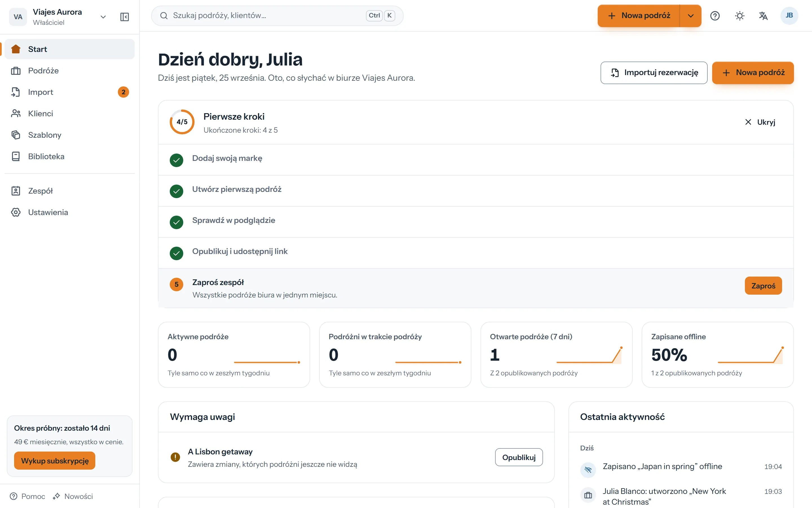Image resolution: width=812 pixels, height=508 pixels.
Task: Open the A Lisbon getaway trip title
Action: coord(220,452)
